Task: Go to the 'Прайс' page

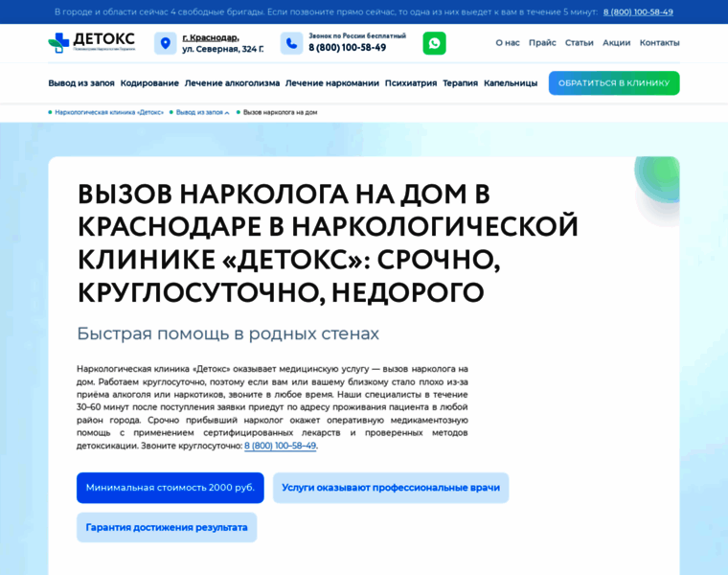Action: [x=542, y=43]
